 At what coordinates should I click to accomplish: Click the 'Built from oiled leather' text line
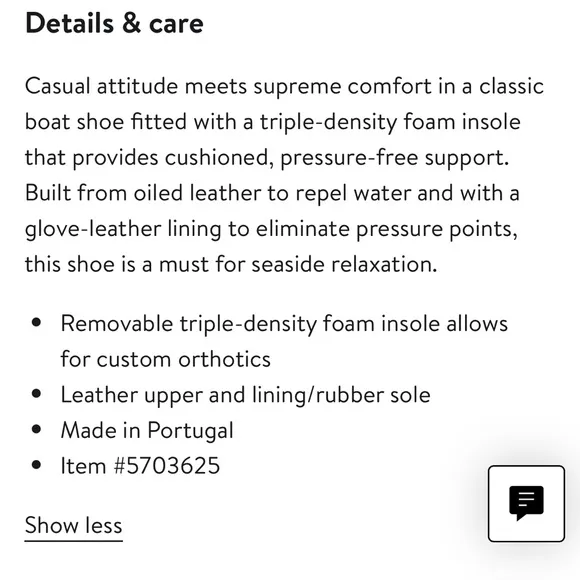click(272, 193)
